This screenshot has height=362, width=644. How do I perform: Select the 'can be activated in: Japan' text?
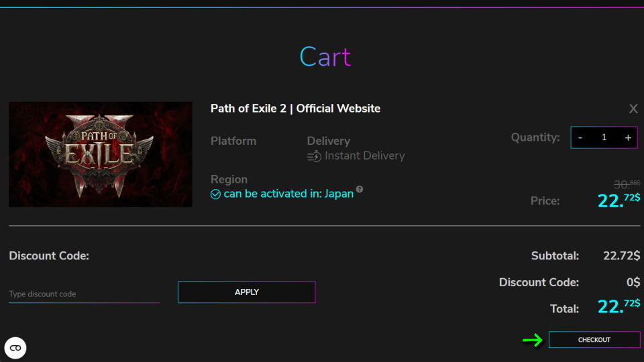[x=288, y=194]
